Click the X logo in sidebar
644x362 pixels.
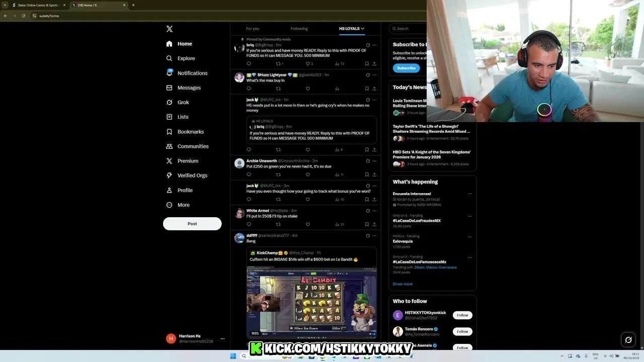tap(170, 29)
